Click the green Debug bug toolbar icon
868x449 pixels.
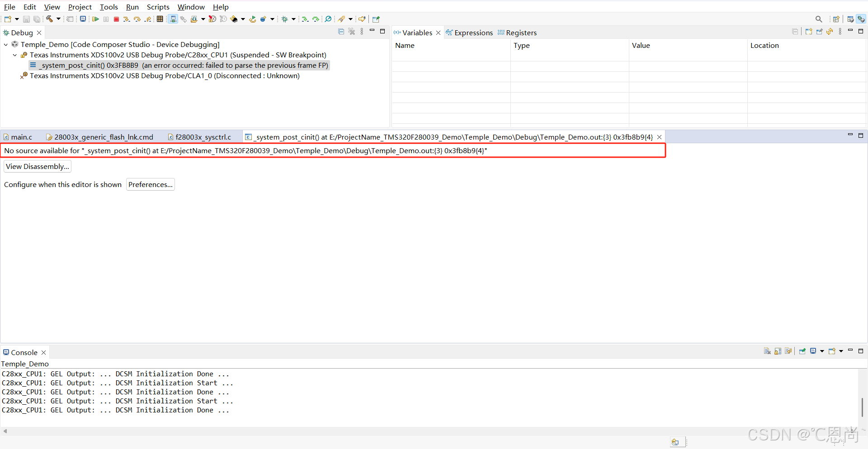coord(284,19)
